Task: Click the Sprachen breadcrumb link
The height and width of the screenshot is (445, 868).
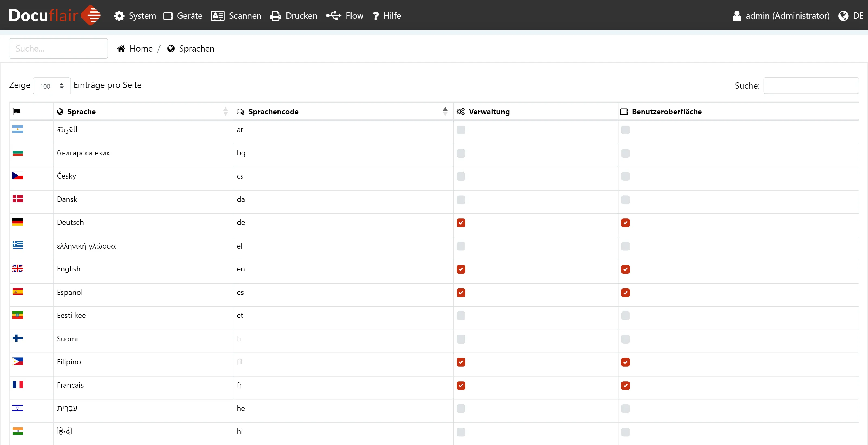Action: tap(196, 49)
